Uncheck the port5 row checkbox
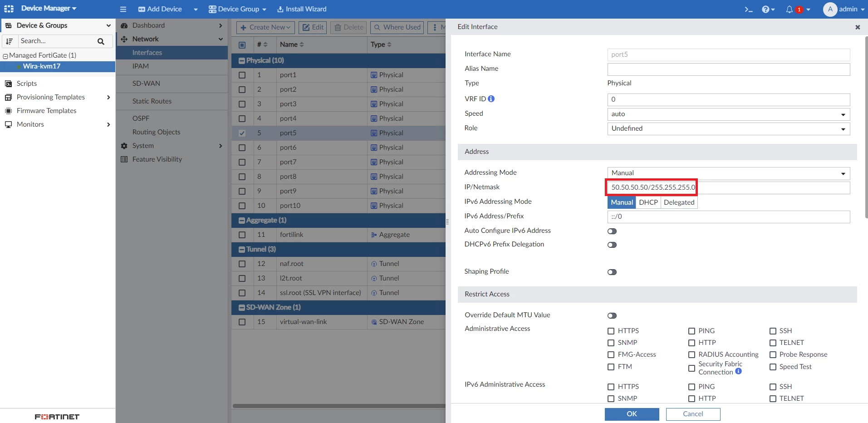 [242, 133]
